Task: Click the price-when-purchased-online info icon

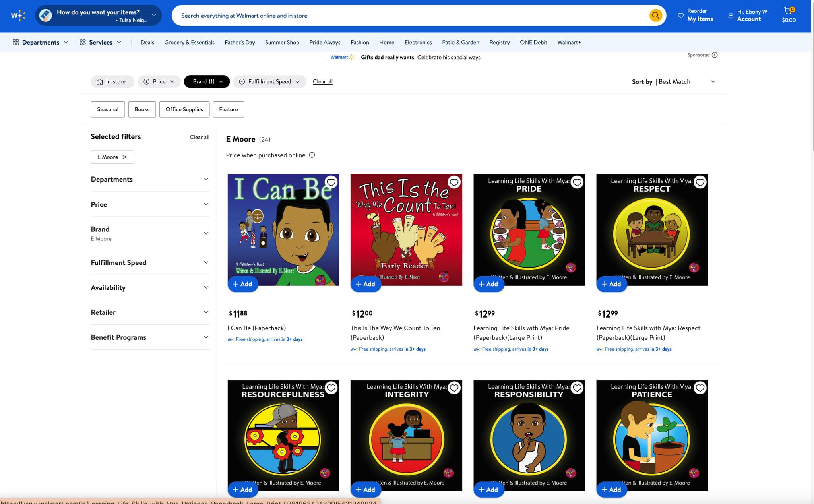Action: pos(312,155)
